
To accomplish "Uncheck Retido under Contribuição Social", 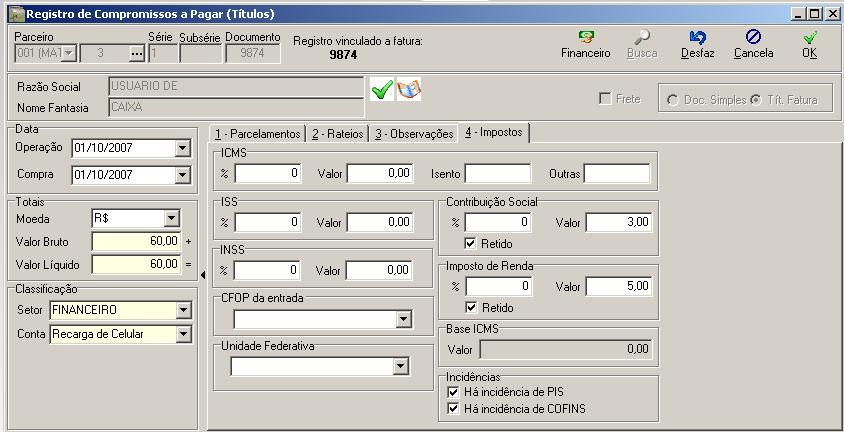I will click(472, 243).
